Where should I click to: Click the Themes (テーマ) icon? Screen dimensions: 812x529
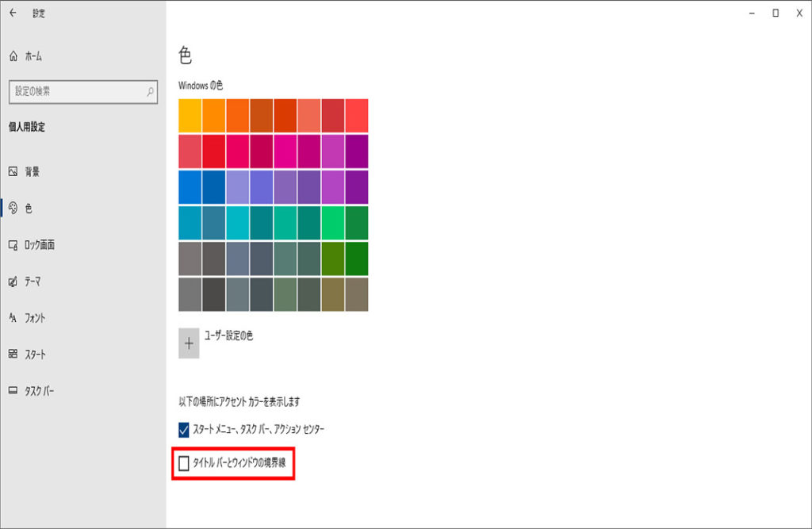(x=13, y=282)
